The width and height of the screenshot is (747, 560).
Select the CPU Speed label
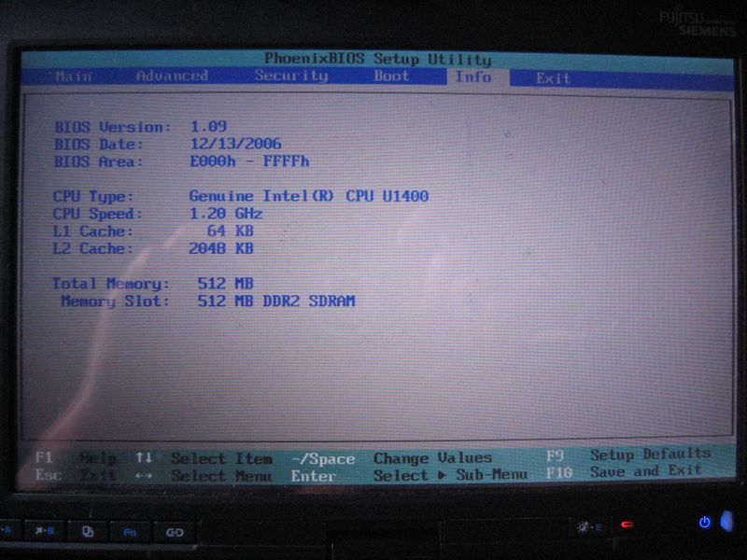tap(98, 214)
